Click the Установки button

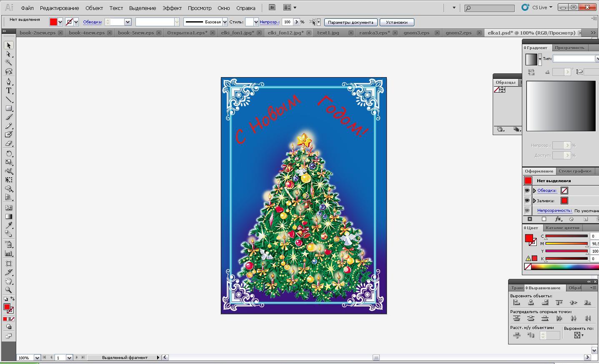pos(396,22)
